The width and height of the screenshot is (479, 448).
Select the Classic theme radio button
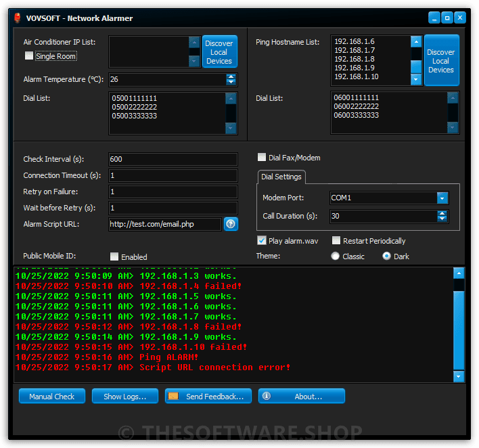335,256
